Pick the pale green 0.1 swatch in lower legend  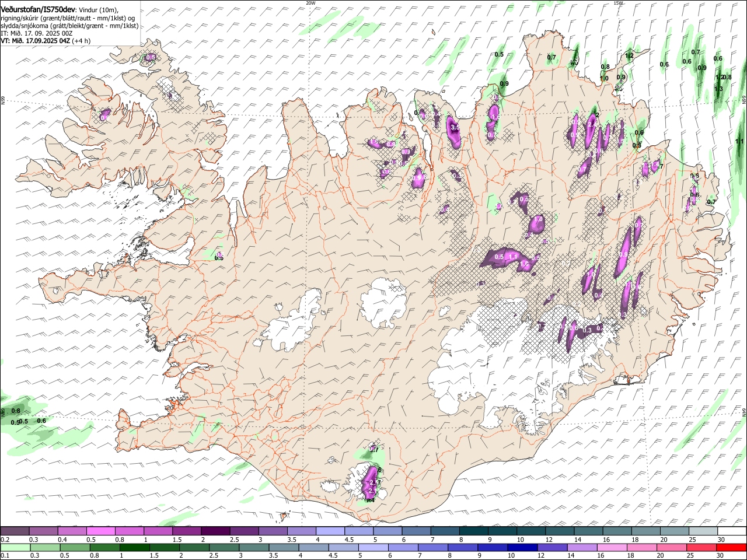pos(15,547)
